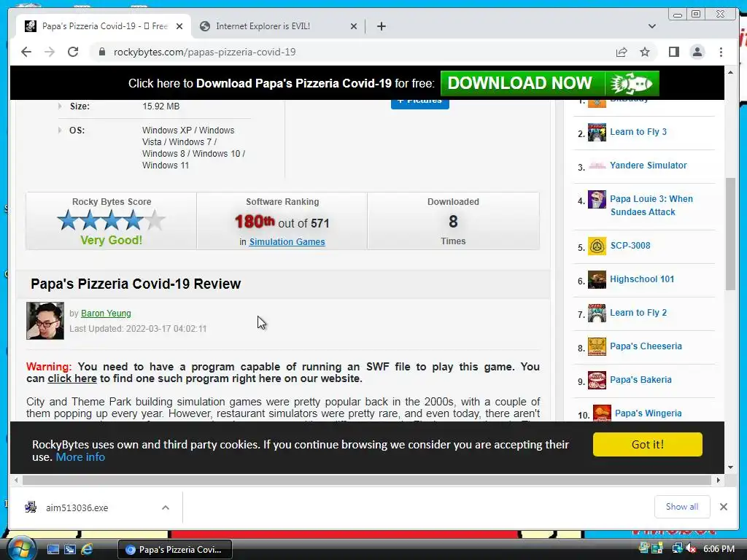Open the Learn to Fly 3 thumbnail

coord(597,133)
